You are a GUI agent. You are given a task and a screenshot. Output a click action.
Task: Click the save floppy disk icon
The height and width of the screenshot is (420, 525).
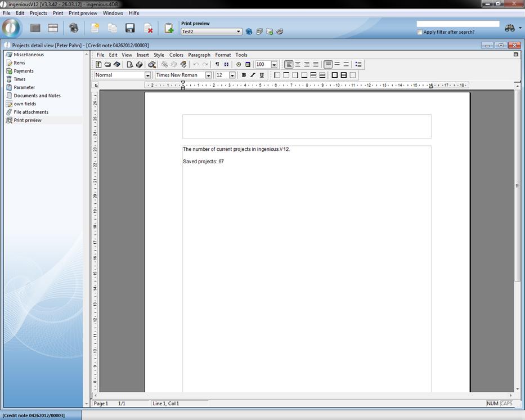click(130, 28)
